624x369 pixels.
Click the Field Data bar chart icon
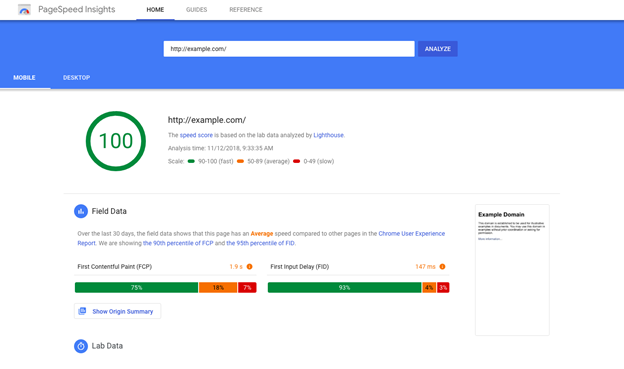click(81, 211)
